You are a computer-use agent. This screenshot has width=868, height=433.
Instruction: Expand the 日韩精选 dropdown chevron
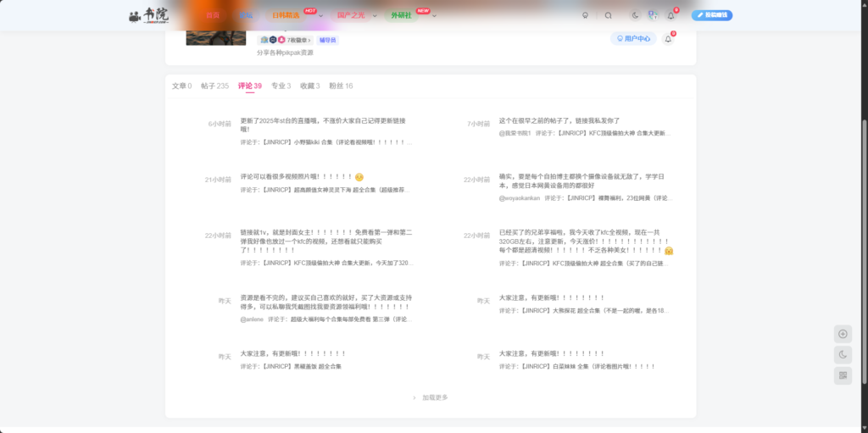[x=320, y=15]
